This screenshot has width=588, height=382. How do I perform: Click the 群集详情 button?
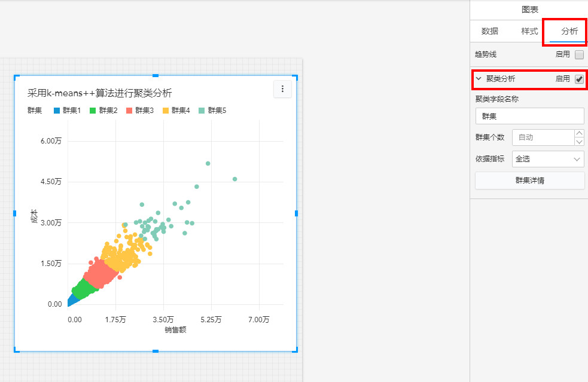pos(529,181)
